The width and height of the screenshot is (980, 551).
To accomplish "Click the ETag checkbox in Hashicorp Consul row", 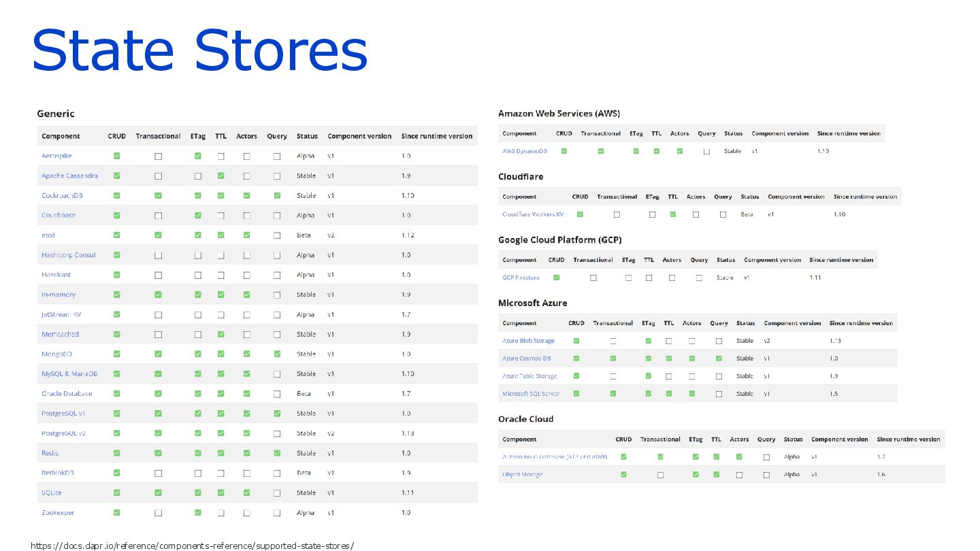I will click(x=197, y=255).
